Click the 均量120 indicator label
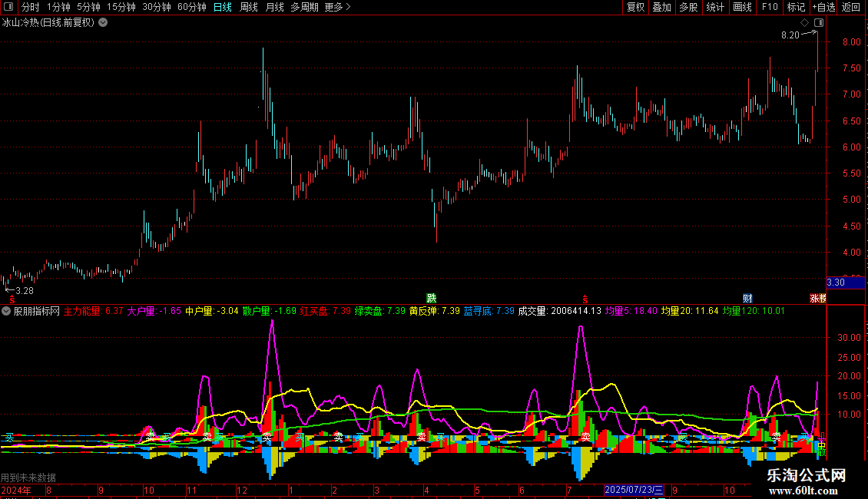This screenshot has height=499, width=868. [x=754, y=311]
